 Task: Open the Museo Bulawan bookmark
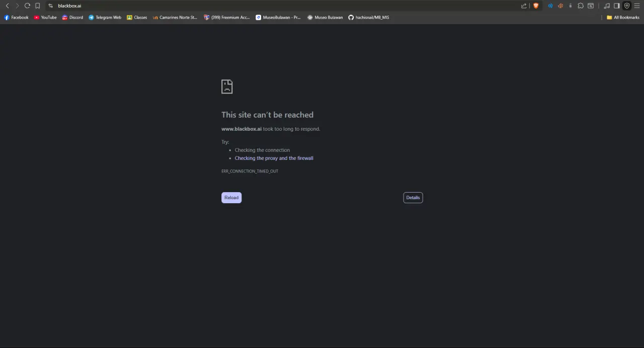point(325,17)
